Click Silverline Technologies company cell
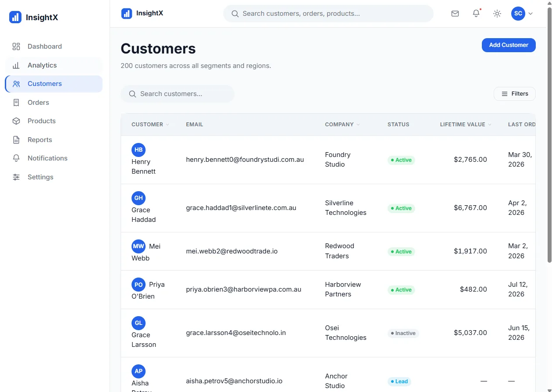552x392 pixels. tap(345, 208)
